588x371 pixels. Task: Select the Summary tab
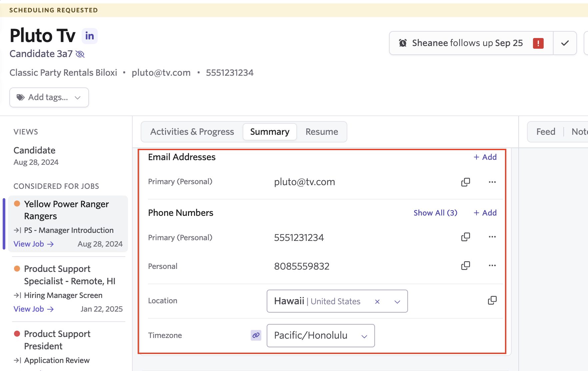270,132
